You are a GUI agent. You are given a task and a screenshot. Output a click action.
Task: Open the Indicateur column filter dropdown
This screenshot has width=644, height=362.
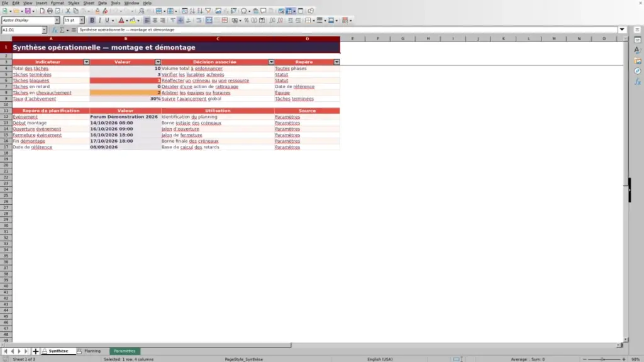[x=86, y=62]
